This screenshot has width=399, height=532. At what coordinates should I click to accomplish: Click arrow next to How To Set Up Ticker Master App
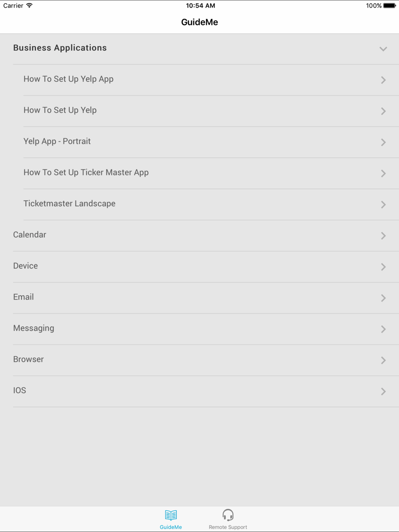point(383,173)
